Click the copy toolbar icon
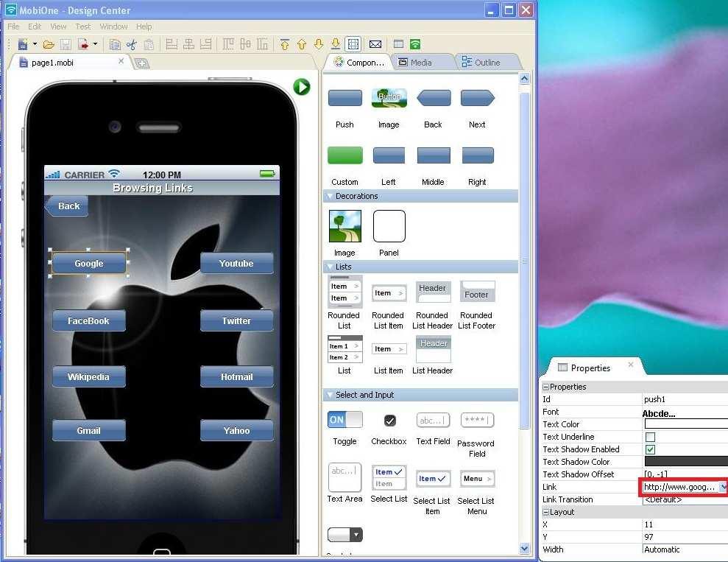The height and width of the screenshot is (562, 728). tap(115, 45)
